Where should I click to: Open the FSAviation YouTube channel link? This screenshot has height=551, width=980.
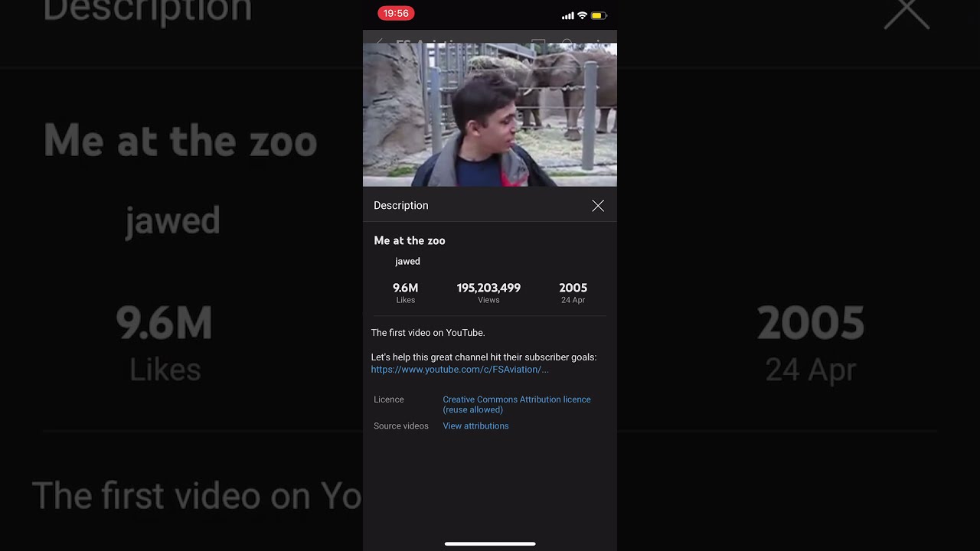tap(459, 370)
